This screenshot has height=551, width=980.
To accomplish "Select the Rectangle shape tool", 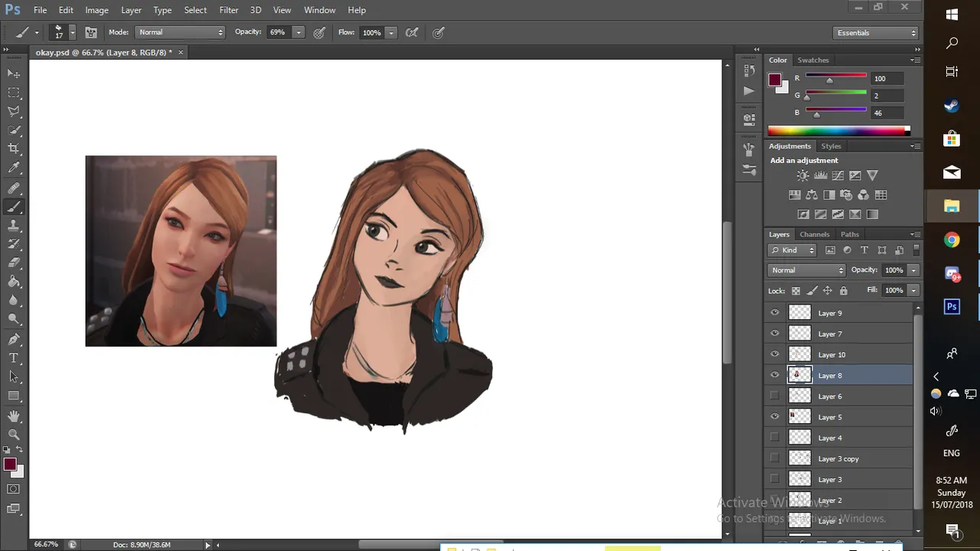I will [14, 396].
